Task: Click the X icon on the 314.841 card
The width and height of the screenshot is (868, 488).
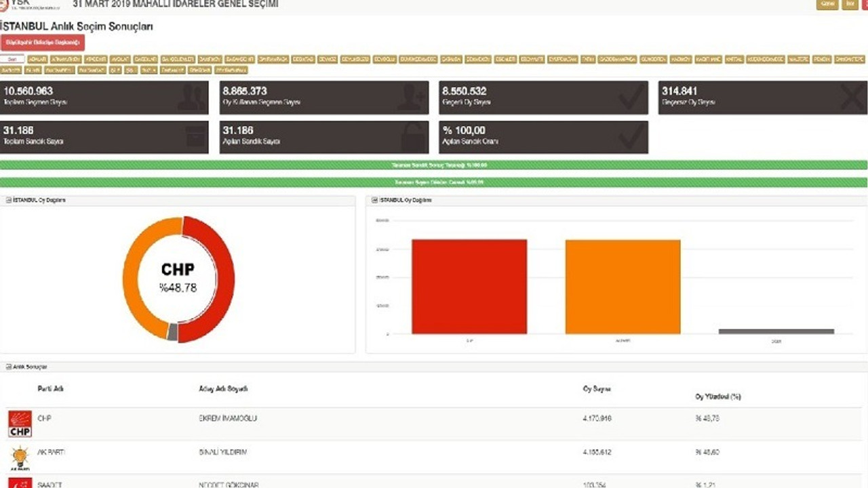Action: click(x=851, y=98)
